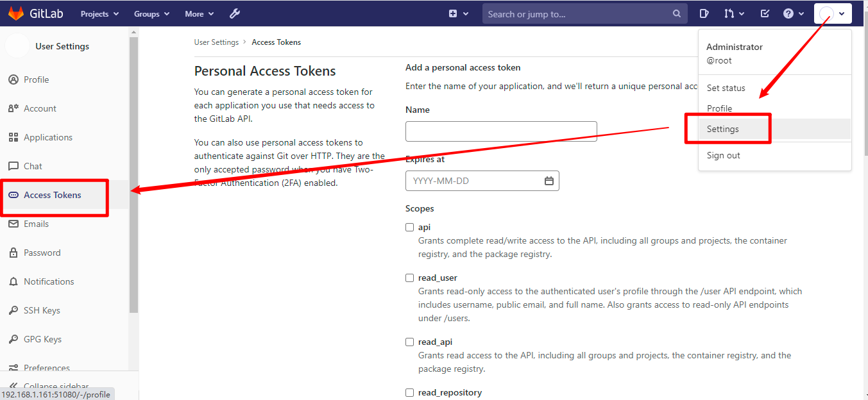Expand the Groups dropdown menu
868x400 pixels.
(151, 13)
